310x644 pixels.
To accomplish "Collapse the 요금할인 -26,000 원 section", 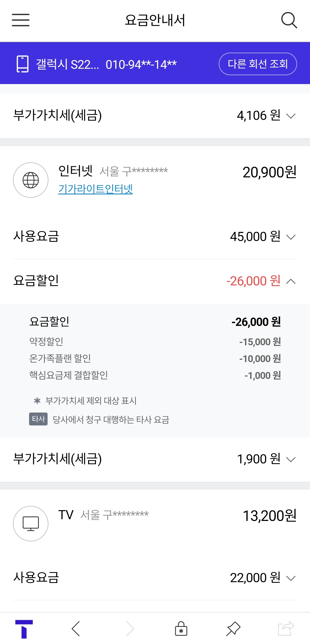I will pos(291,281).
